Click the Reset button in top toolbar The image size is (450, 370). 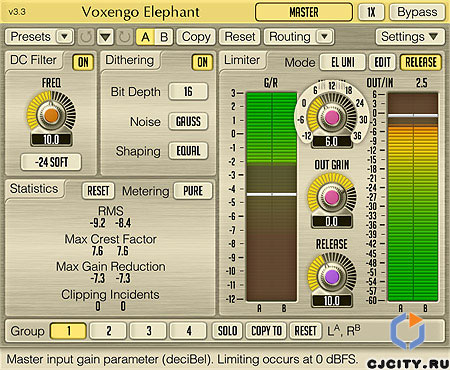pyautogui.click(x=240, y=37)
